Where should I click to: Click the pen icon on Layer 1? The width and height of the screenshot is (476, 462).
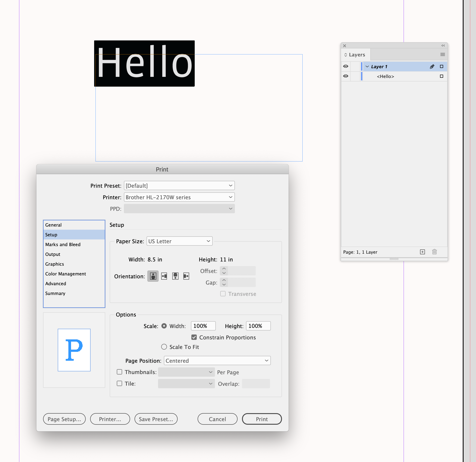coord(432,66)
